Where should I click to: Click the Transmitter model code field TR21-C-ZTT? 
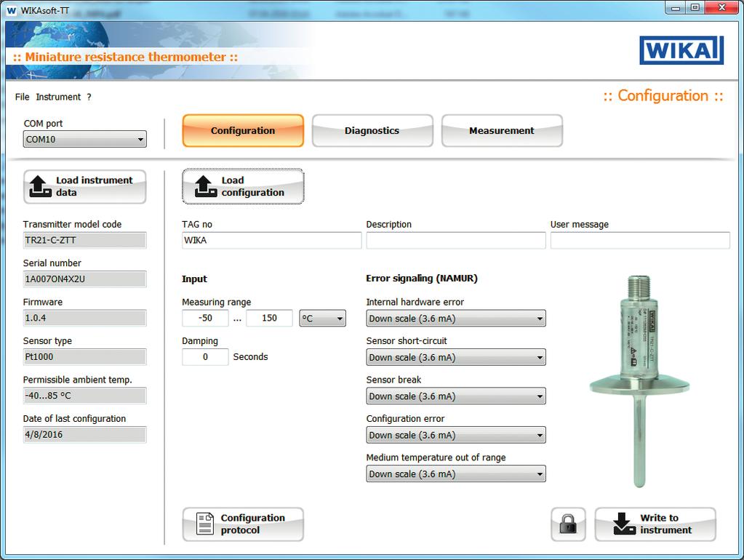pyautogui.click(x=85, y=240)
